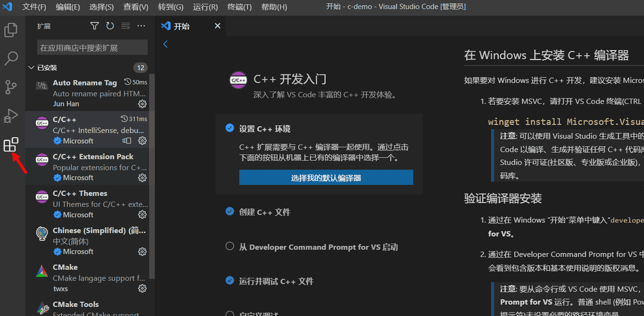
Task: Refresh the extensions list
Action: 110,26
